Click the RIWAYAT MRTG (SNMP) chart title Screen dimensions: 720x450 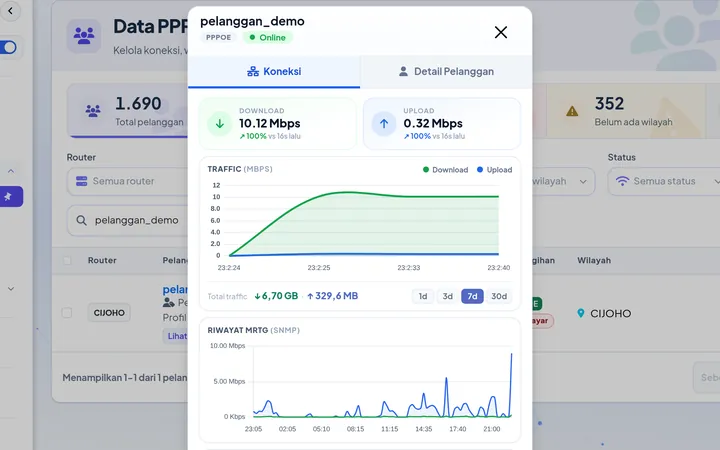coord(253,330)
